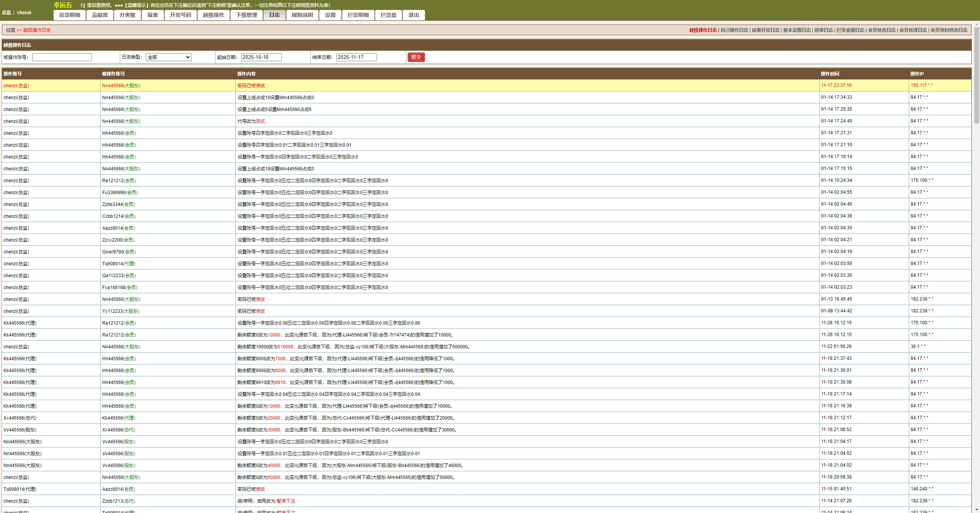
Task: Expand the 日志类型 dropdown
Action: click(168, 57)
